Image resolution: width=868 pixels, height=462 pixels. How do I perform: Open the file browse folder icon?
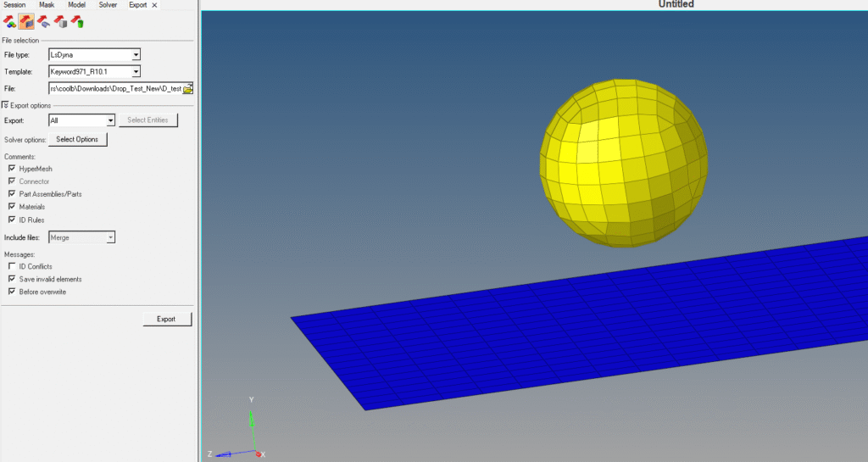(188, 88)
